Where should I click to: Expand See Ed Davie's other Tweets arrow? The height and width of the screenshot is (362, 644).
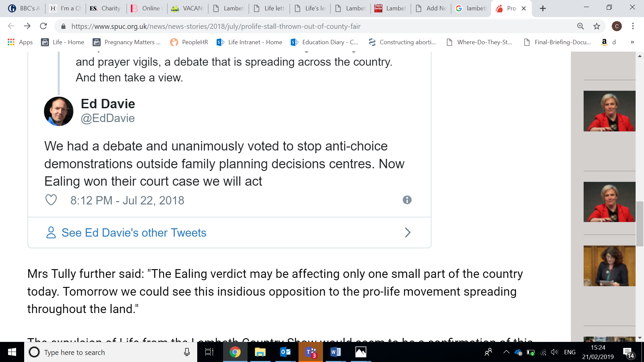pyautogui.click(x=408, y=233)
